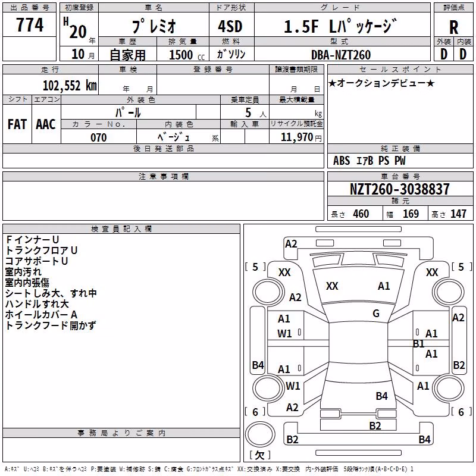Screen dimensions: 476x476
Task: Select the 検査員記入欄 header
Action: pyautogui.click(x=121, y=229)
